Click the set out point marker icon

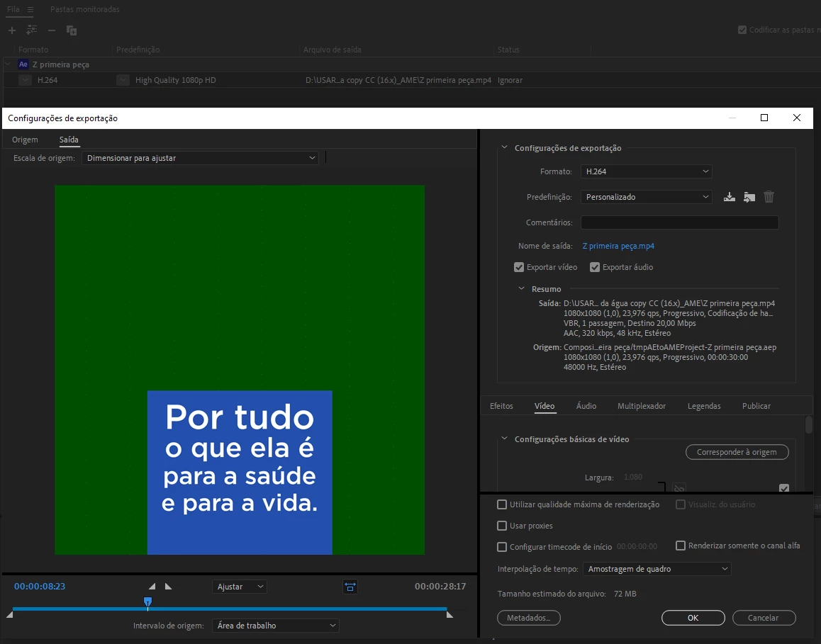(x=168, y=587)
